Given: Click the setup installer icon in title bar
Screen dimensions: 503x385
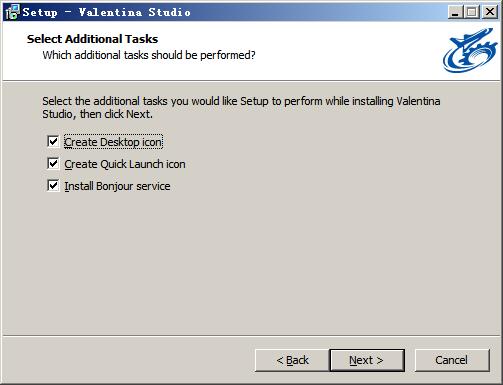Looking at the screenshot, I should [x=12, y=12].
